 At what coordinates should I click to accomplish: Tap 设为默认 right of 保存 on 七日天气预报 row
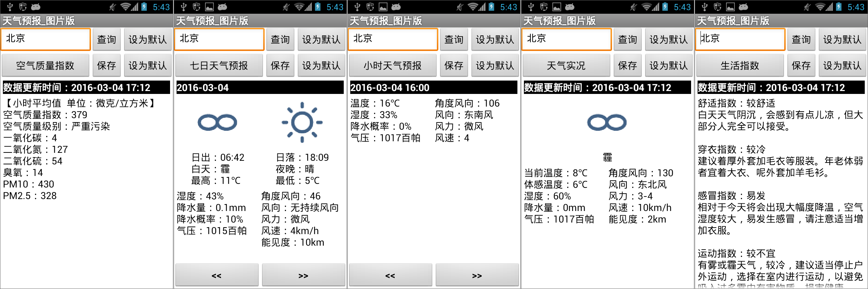point(321,65)
